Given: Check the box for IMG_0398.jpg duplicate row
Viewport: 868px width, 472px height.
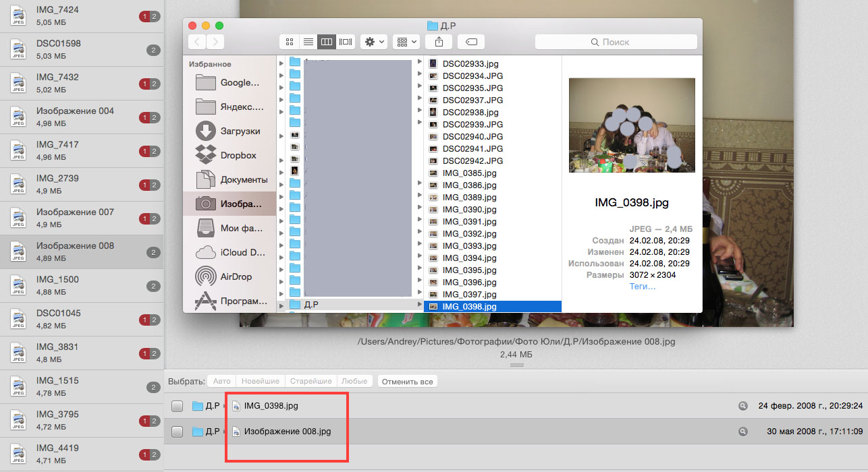Looking at the screenshot, I should coord(177,406).
